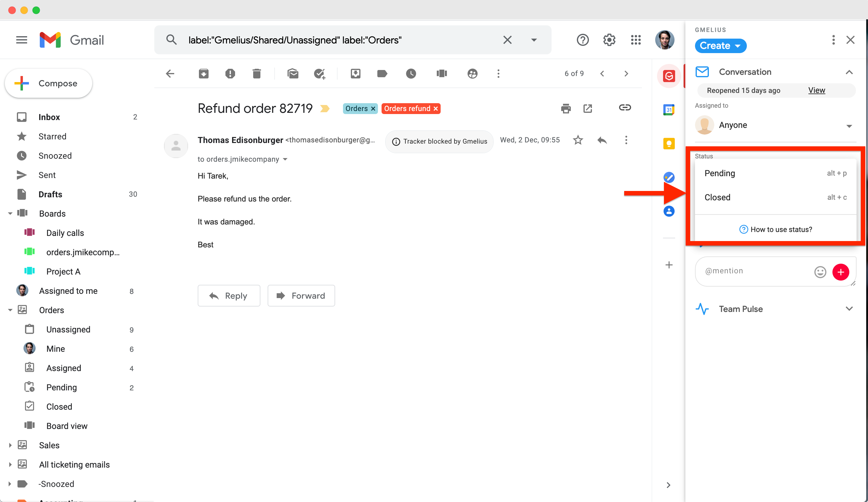Screen dimensions: 868x502
Task: Show search options dropdown arrow
Action: click(533, 40)
